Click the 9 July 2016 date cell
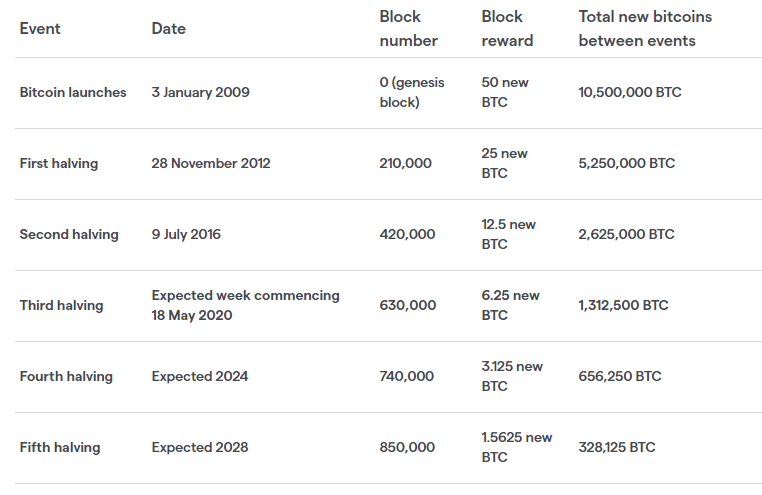The height and width of the screenshot is (495, 762). click(x=186, y=234)
